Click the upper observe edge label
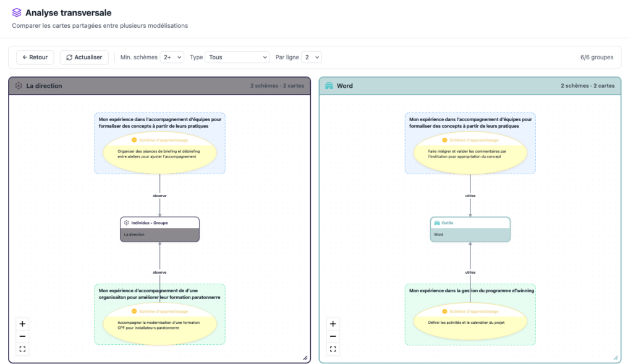 159,196
